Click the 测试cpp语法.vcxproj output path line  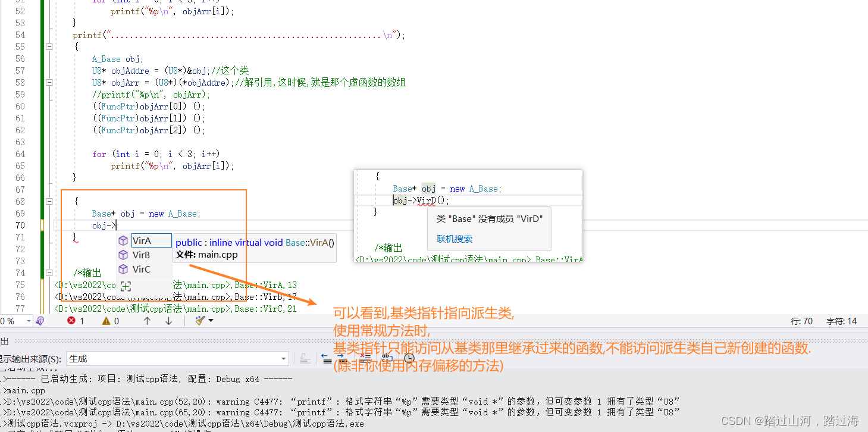click(184, 424)
